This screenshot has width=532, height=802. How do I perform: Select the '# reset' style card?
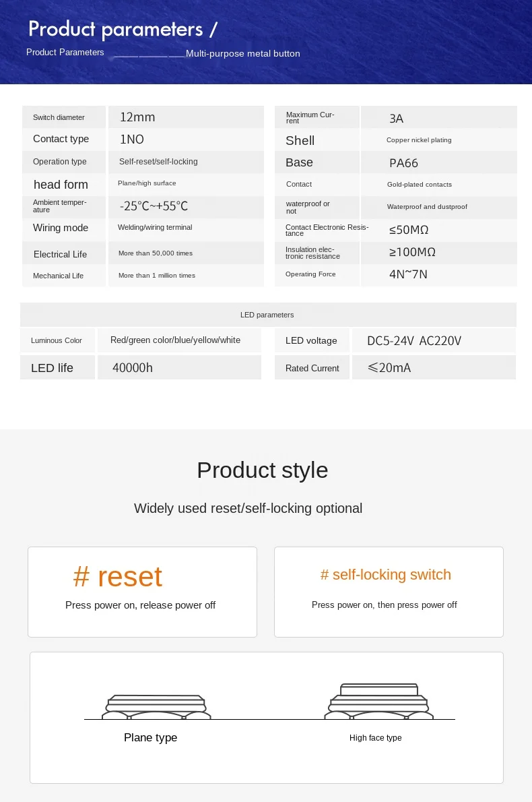pos(142,592)
